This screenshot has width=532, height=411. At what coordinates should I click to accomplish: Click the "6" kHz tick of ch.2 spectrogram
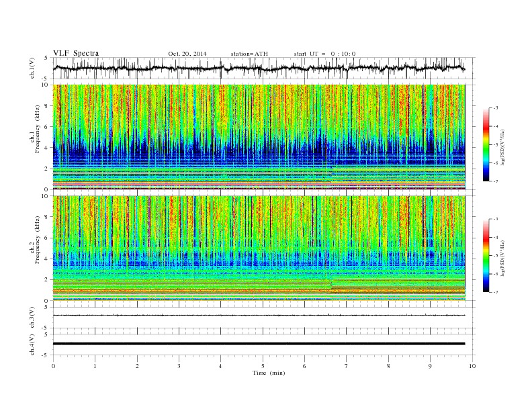click(x=46, y=238)
